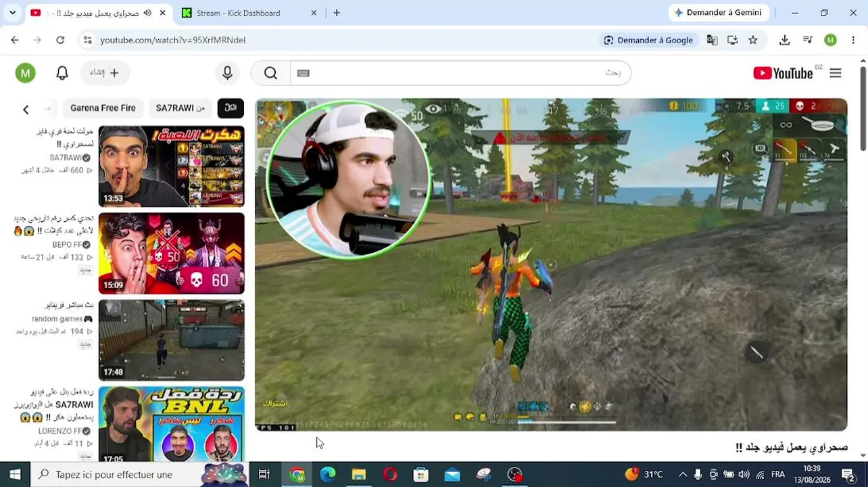Image resolution: width=868 pixels, height=487 pixels.
Task: Bookmark this page with the star
Action: [x=753, y=40]
